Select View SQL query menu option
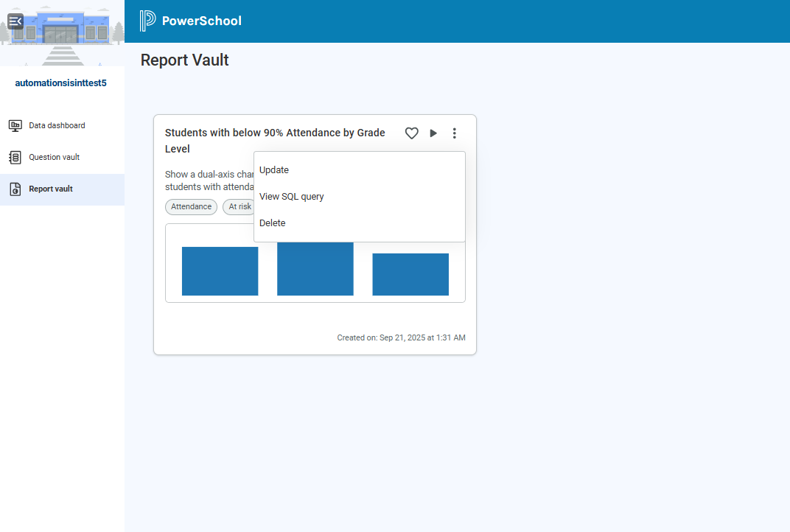Screen dimensions: 790x532 pos(292,197)
